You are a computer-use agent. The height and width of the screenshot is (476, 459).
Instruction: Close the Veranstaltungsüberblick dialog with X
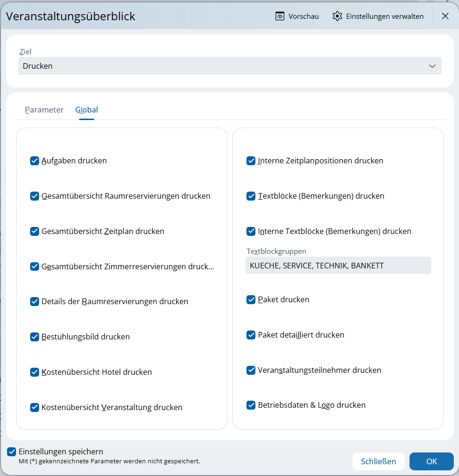pos(445,16)
